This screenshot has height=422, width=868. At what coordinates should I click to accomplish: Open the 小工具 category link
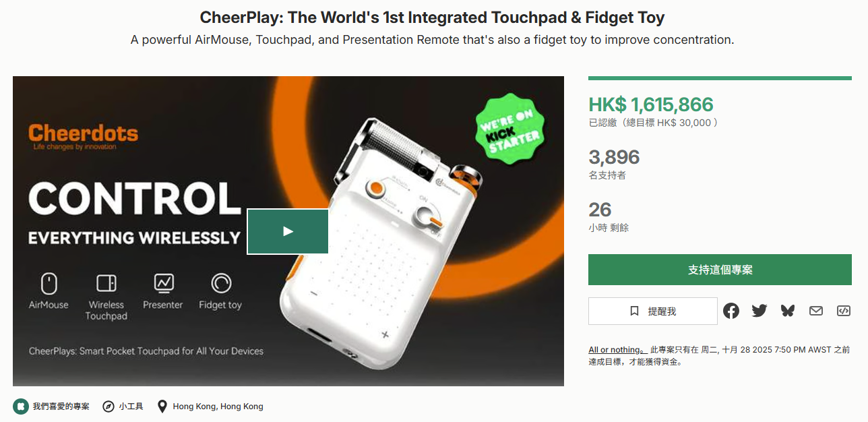click(x=131, y=406)
